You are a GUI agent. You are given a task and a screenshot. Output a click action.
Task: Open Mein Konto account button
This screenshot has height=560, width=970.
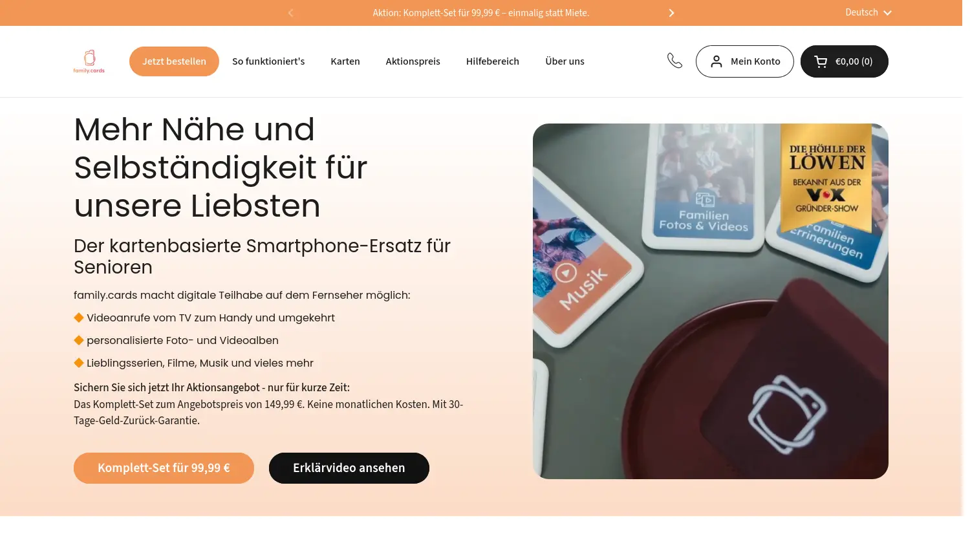744,61
